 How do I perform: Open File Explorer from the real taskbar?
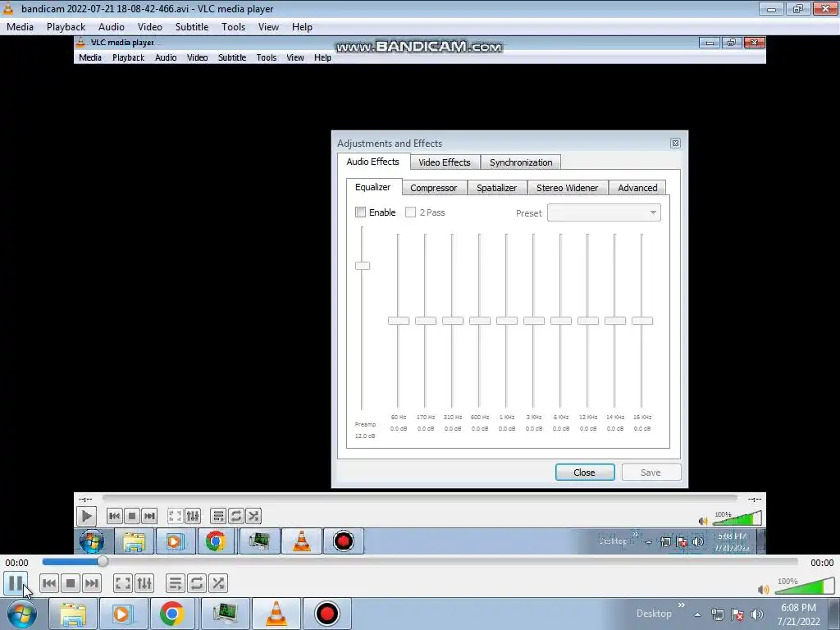tap(73, 614)
